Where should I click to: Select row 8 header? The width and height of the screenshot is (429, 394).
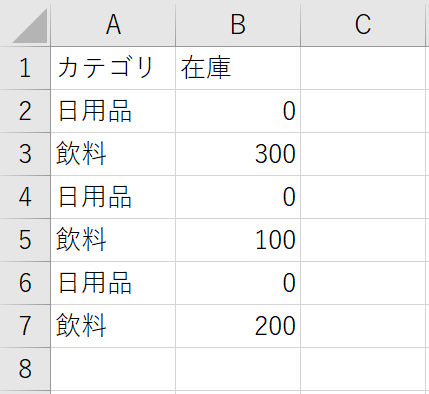(x=25, y=369)
